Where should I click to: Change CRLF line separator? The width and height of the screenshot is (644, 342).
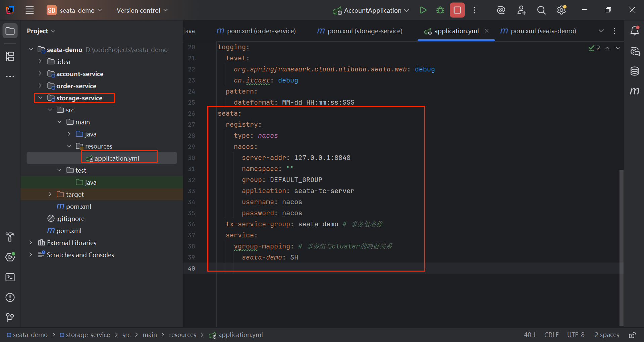tap(551, 335)
